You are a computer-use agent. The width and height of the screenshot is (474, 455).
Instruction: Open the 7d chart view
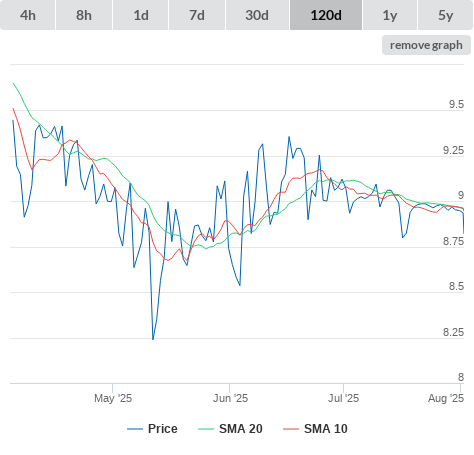[197, 15]
